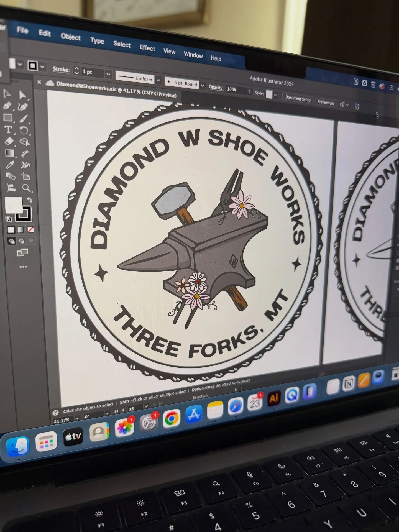Enable Draw Inside mode
This screenshot has height=532, width=399.
point(31,241)
